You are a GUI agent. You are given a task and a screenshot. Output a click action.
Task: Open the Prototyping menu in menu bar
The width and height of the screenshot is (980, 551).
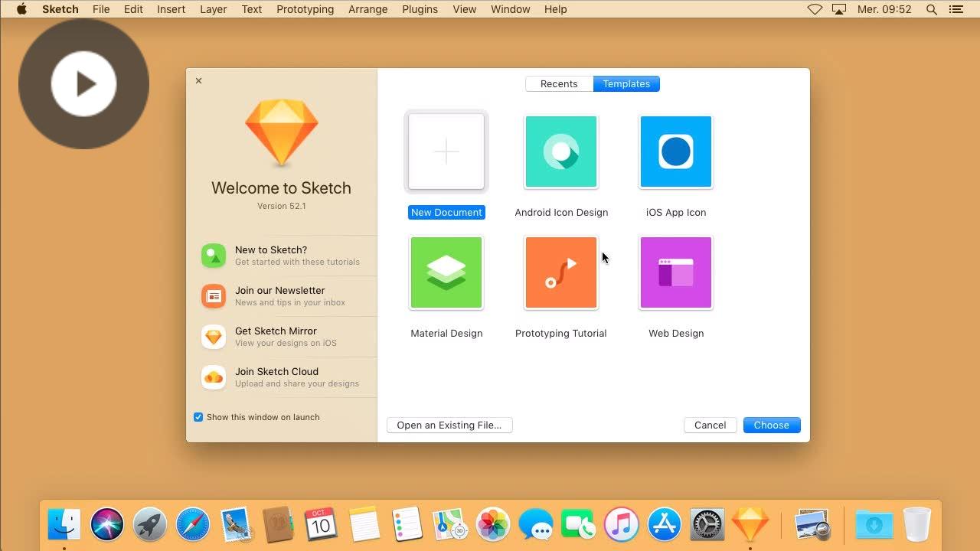tap(305, 9)
